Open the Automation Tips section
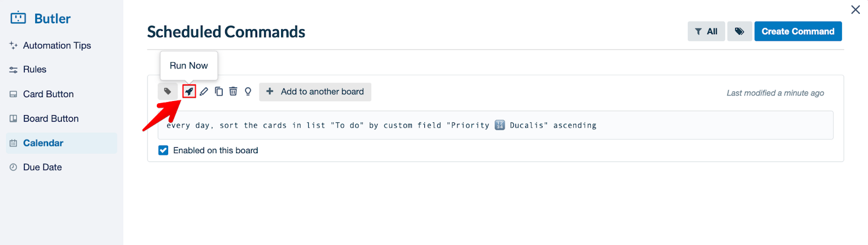Screen dimensions: 868x245 point(56,46)
